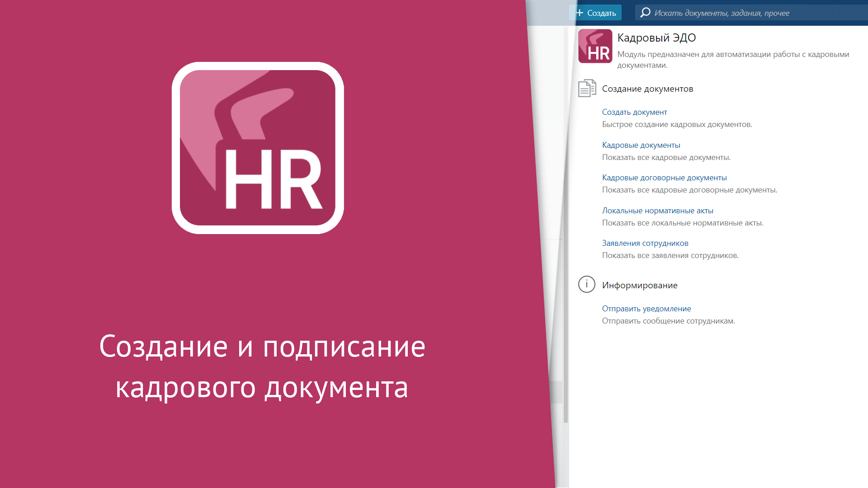View Локальные нормативные акты
The height and width of the screenshot is (488, 868).
click(657, 210)
